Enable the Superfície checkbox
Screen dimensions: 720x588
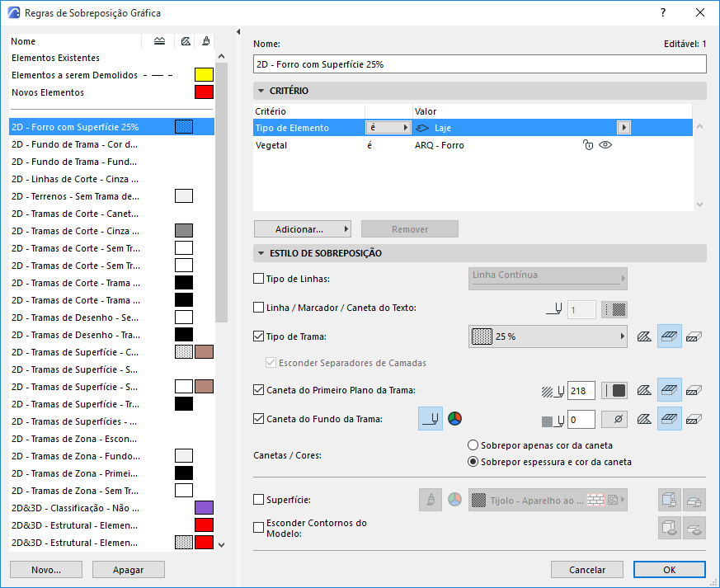(x=258, y=500)
